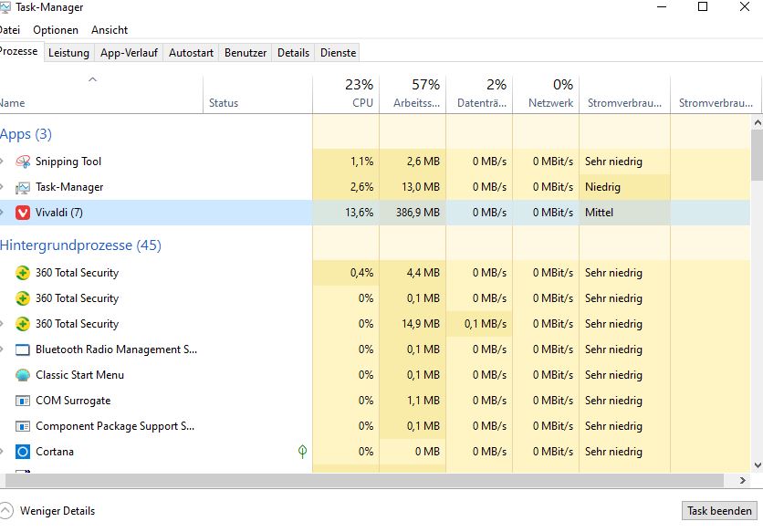Click the Bluetooth Radio Management Service icon
The height and width of the screenshot is (532, 763).
(x=22, y=349)
